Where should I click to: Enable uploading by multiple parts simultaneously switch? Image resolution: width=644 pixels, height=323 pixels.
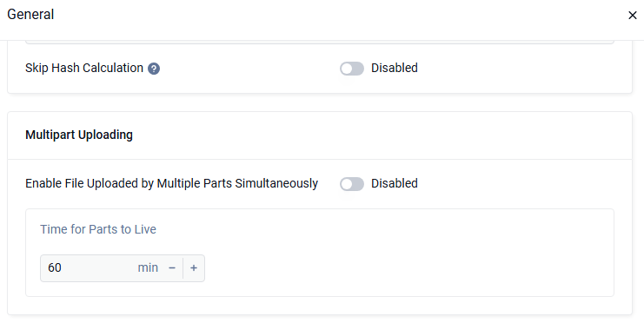(x=352, y=184)
